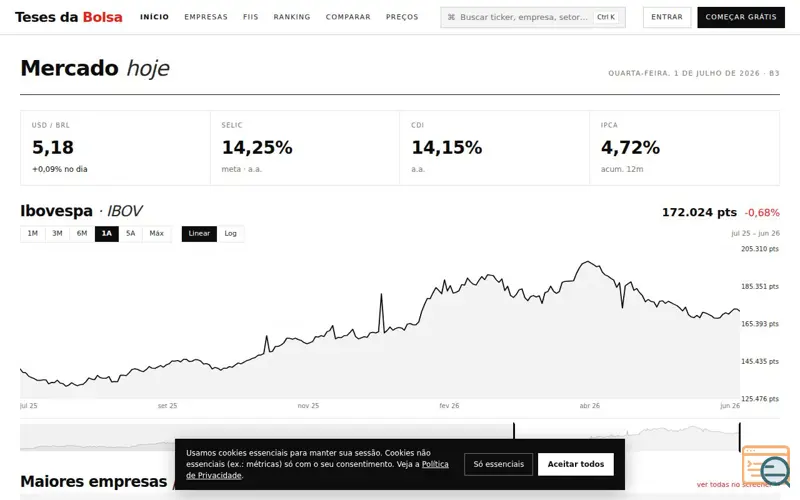
Task: Click the jul 25 – jun 26 period label
Action: pos(755,233)
